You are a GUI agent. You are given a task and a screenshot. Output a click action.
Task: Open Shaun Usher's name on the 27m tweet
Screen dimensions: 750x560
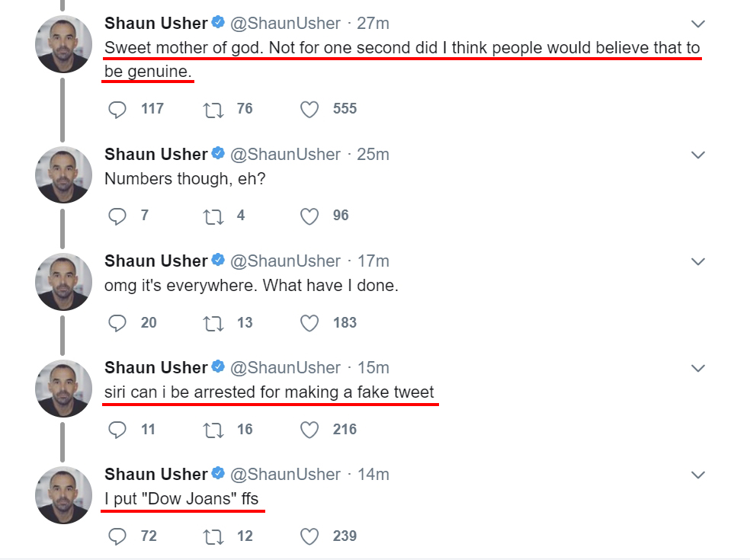point(156,24)
